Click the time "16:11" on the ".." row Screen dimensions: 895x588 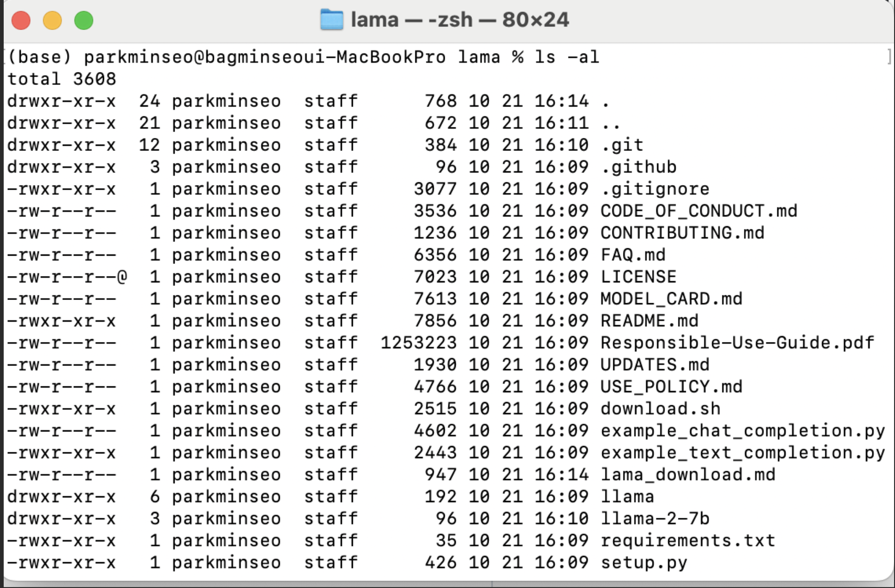point(562,123)
